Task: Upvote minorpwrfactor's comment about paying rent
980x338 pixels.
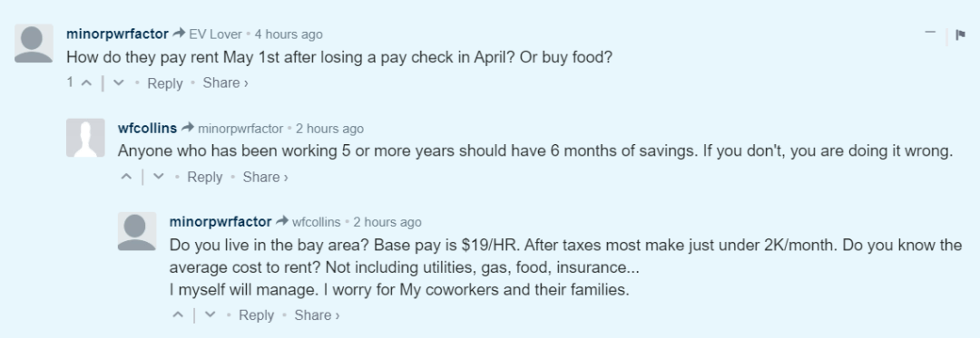Action: 87,83
